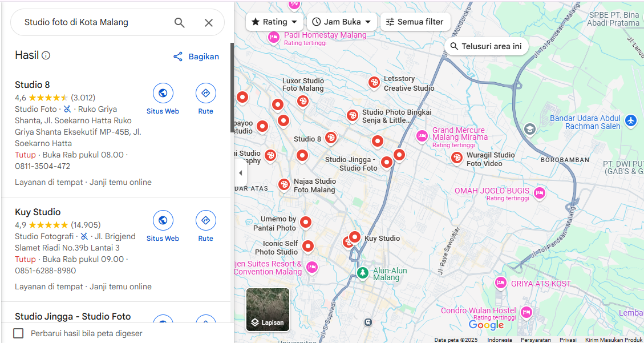Get directions with Studio 8's Rute icon

click(206, 93)
